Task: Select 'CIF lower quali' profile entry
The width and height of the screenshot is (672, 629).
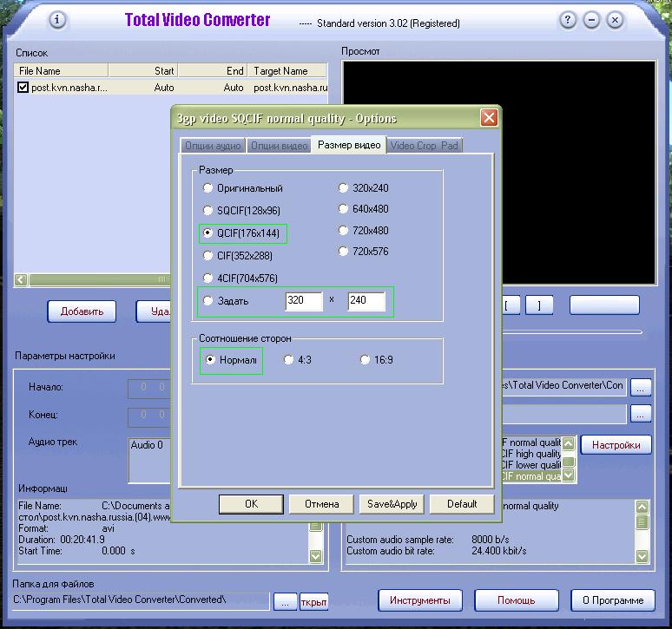Action: (531, 465)
